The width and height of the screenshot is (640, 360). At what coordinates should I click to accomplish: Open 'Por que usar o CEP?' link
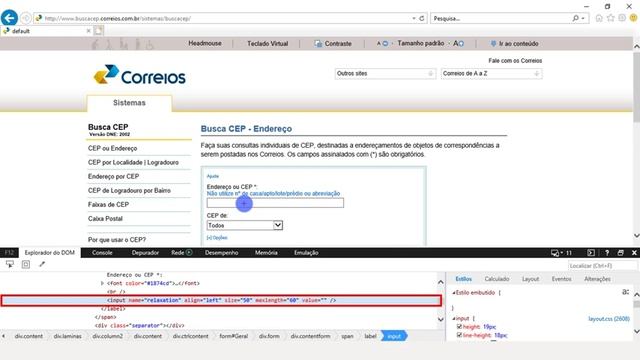pyautogui.click(x=117, y=240)
